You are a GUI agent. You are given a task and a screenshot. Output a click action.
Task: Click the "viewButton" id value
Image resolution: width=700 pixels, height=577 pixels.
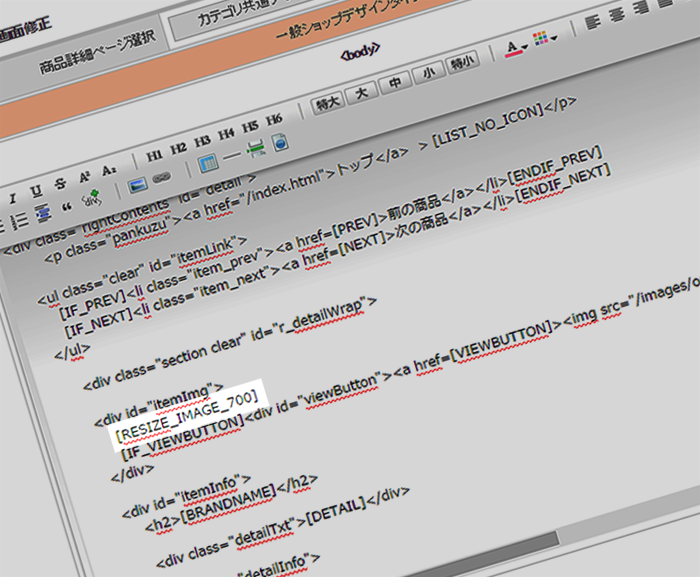tap(339, 390)
